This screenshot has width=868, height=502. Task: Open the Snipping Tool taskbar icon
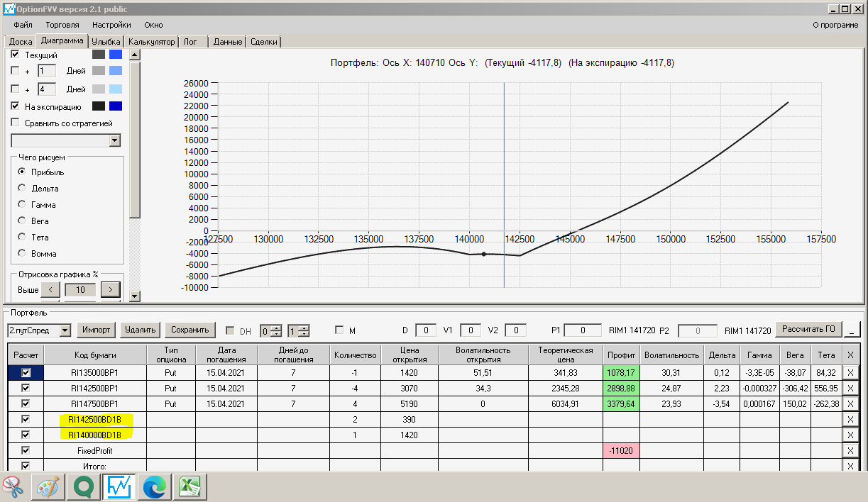(x=13, y=487)
